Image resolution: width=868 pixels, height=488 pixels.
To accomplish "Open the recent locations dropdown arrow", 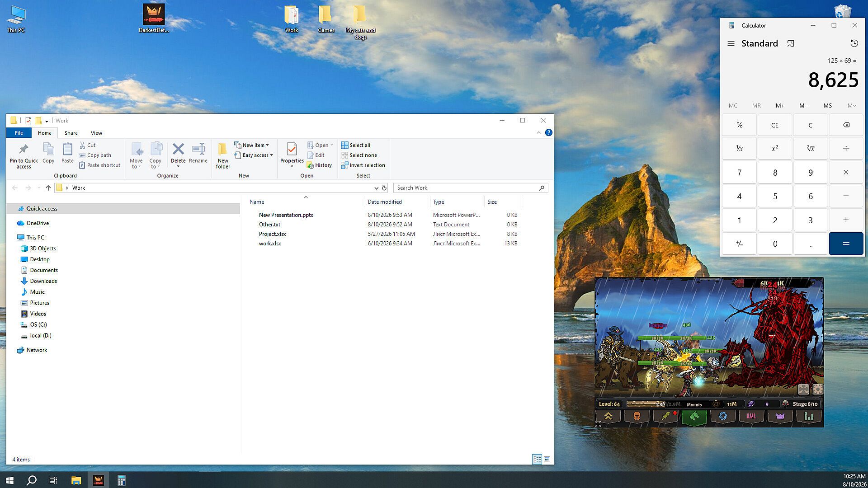I will point(39,188).
